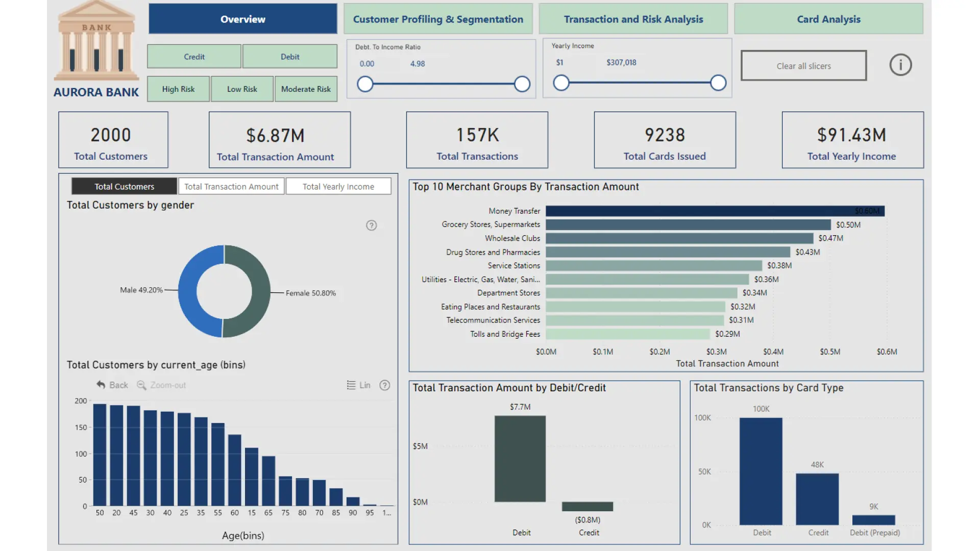Click the Department Stores bar
The height and width of the screenshot is (551, 980).
click(642, 293)
